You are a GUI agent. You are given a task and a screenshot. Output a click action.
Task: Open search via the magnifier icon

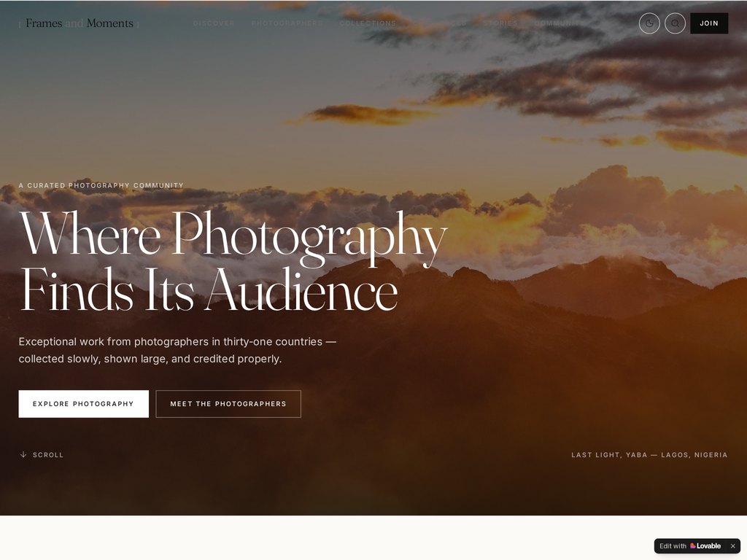tap(675, 23)
